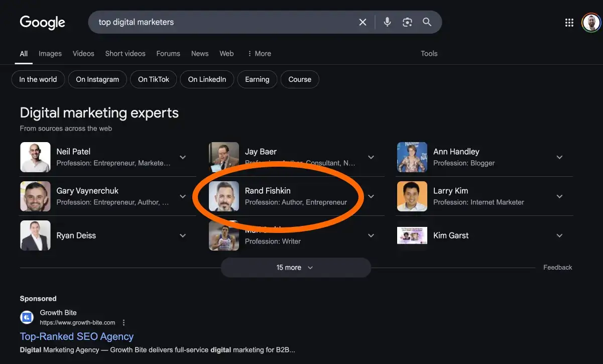603x364 pixels.
Task: Clear the search box with X icon
Action: tap(363, 22)
